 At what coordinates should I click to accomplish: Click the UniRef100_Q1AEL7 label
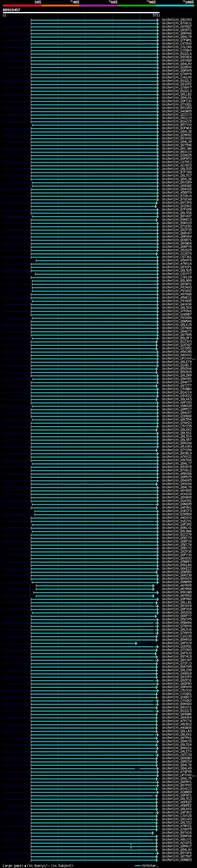point(176,365)
